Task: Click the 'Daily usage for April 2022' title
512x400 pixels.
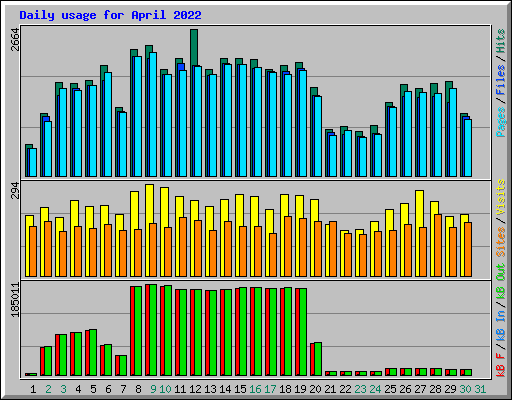Action: pos(110,15)
